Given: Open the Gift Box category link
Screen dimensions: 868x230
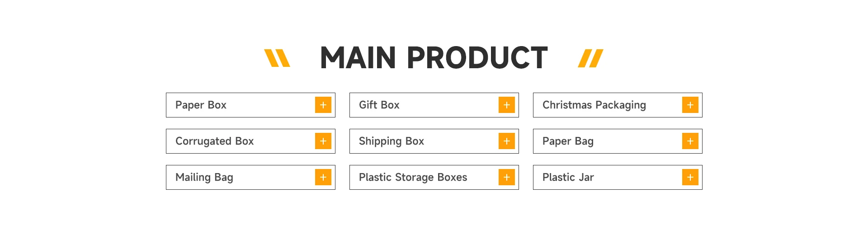Looking at the screenshot, I should 379,105.
